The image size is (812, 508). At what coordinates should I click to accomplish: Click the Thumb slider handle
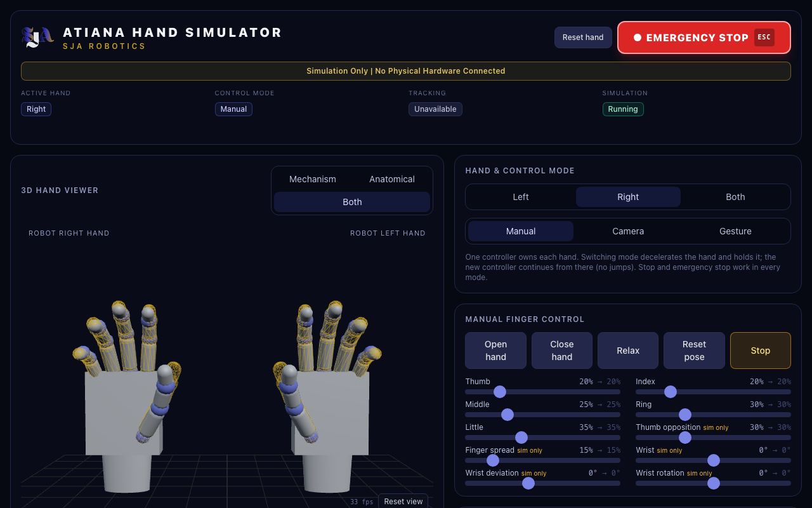point(500,392)
